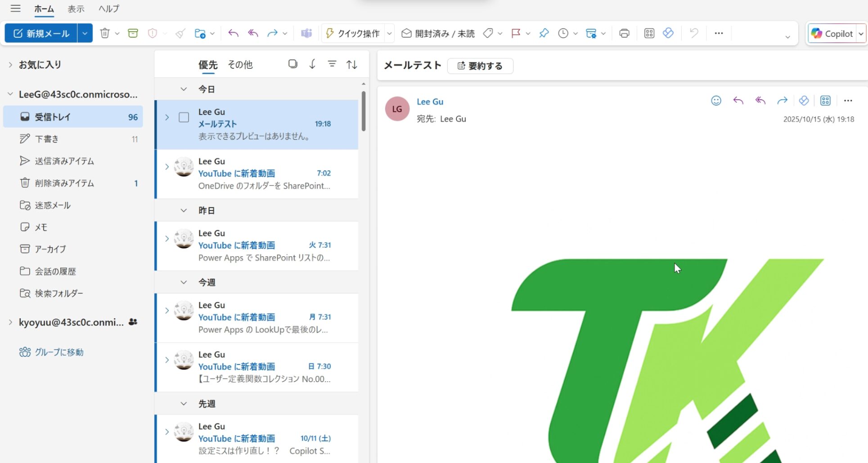Click the Print icon in the toolbar

(x=624, y=33)
